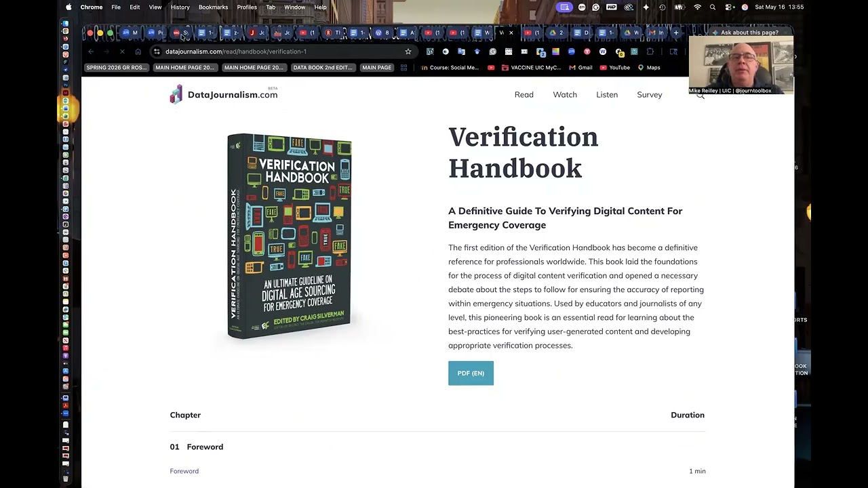Open the Listen section
Viewport: 868px width, 488px height.
[607, 95]
